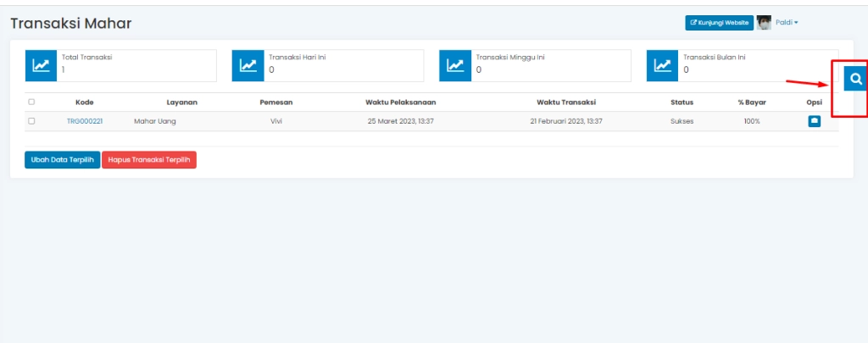Click the Status column header
This screenshot has width=868, height=343.
(682, 102)
